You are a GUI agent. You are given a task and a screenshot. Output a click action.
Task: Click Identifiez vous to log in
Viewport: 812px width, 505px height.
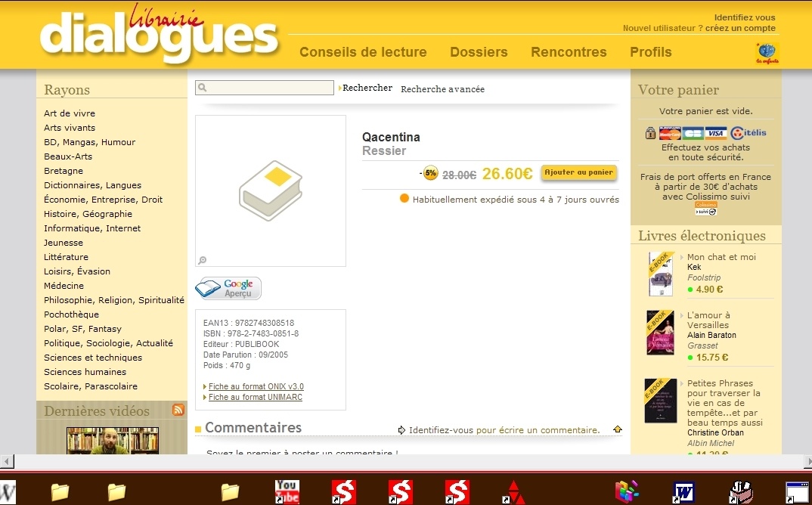click(745, 17)
